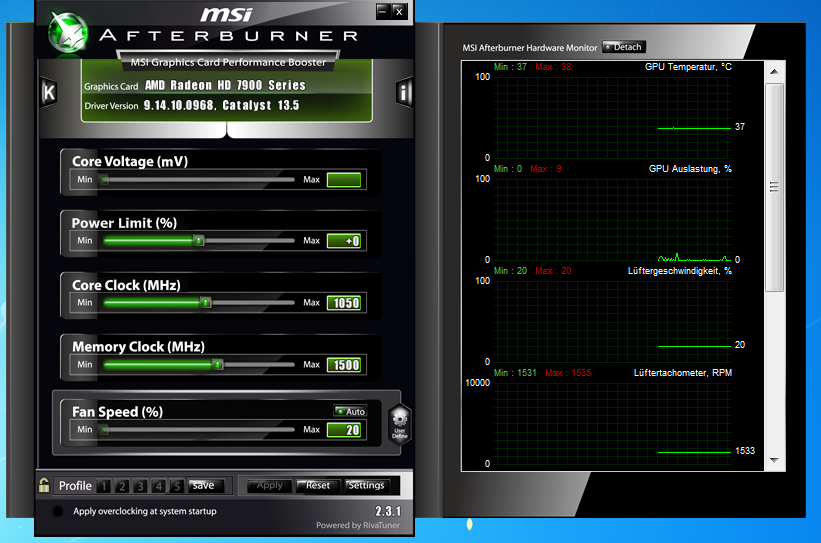Click the MSI Afterburner jet logo
The image size is (821, 543).
pyautogui.click(x=68, y=32)
